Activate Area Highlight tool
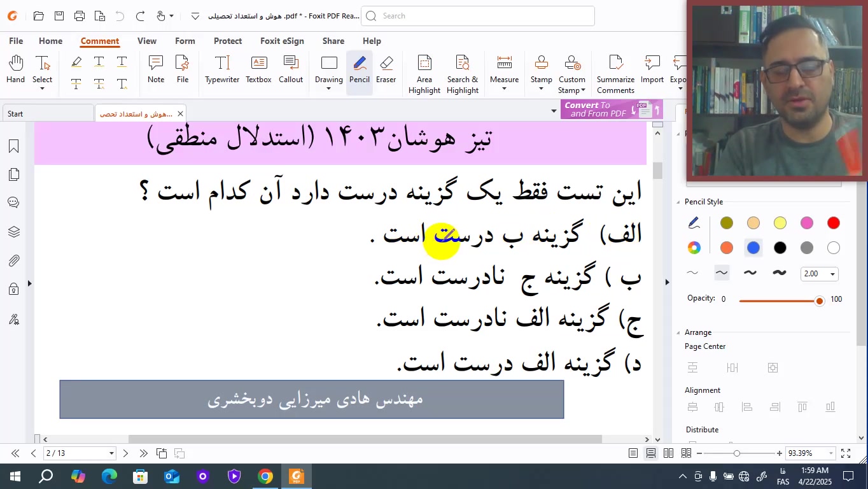 tap(424, 74)
